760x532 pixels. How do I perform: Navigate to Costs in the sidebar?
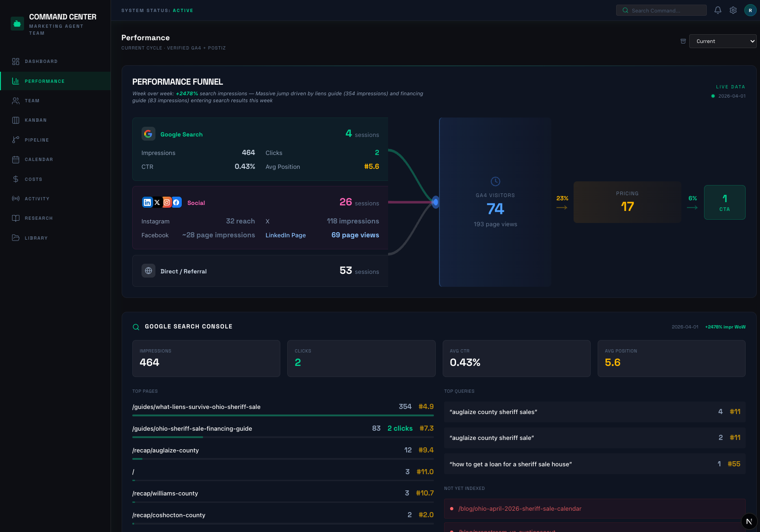(33, 179)
